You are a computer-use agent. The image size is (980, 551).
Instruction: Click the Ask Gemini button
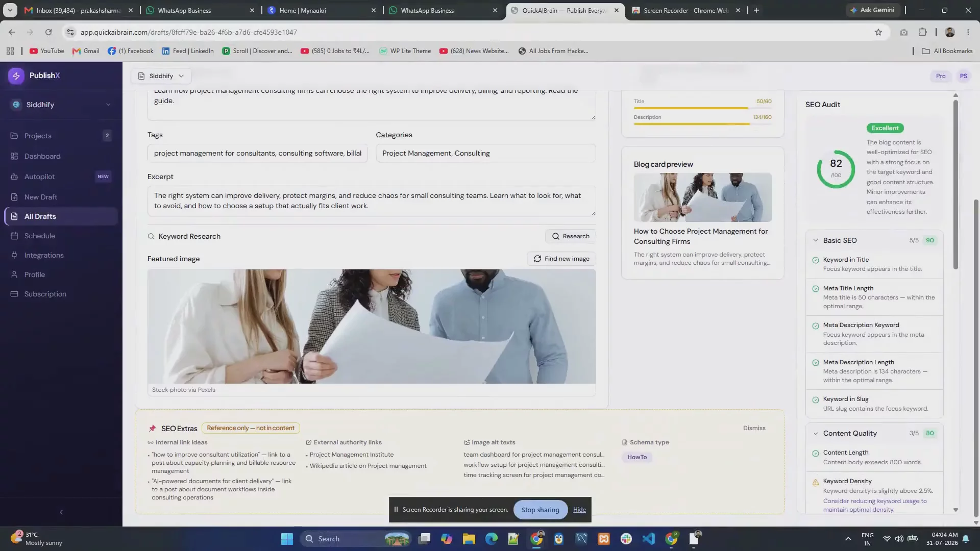(x=872, y=10)
